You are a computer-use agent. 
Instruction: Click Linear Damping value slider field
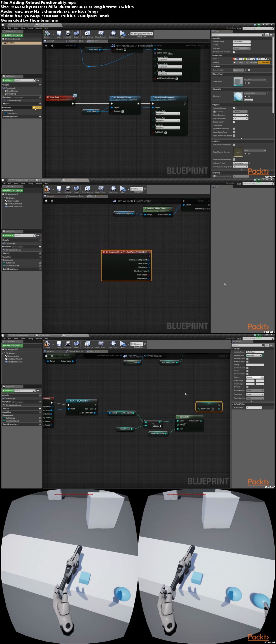click(x=240, y=115)
